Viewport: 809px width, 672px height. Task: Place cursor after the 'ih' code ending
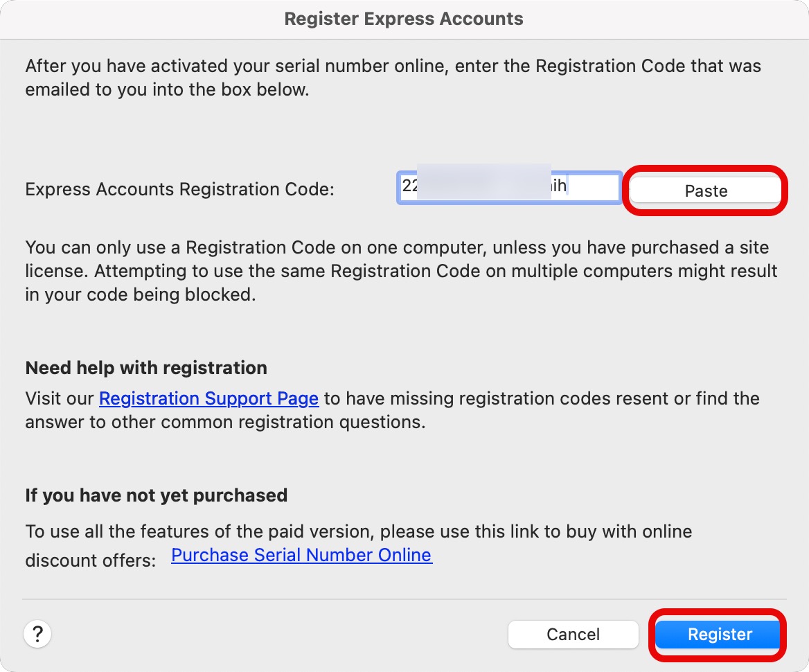tap(568, 187)
